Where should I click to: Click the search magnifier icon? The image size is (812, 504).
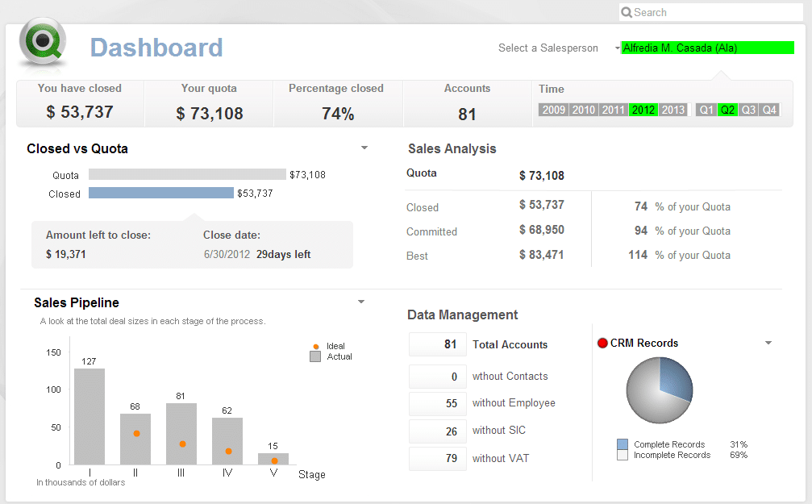(x=627, y=13)
